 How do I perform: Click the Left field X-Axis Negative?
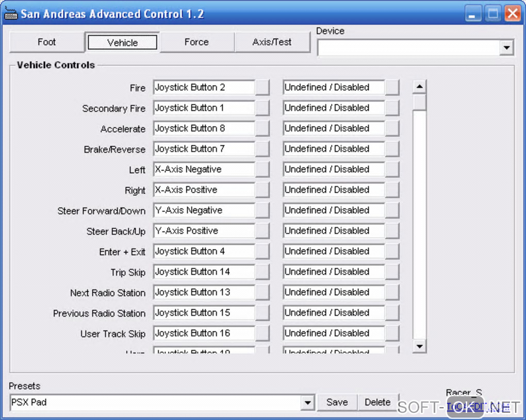(204, 169)
